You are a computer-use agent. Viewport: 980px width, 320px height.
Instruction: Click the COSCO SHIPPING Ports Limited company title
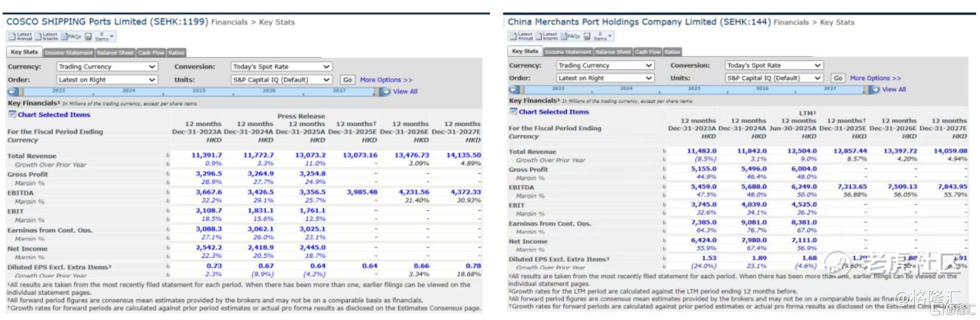click(x=108, y=22)
